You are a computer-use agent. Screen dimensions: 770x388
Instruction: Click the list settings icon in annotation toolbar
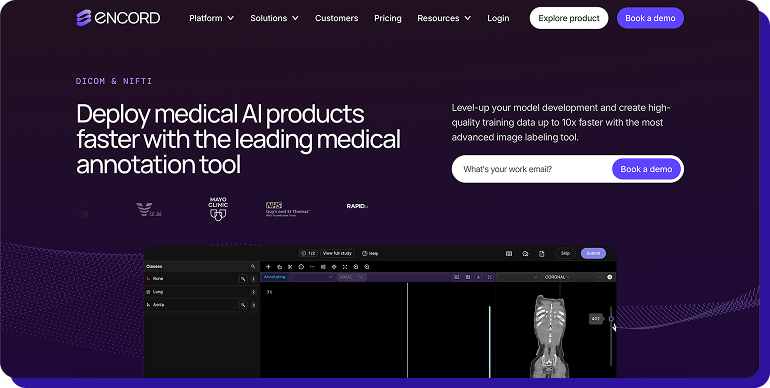tap(323, 267)
